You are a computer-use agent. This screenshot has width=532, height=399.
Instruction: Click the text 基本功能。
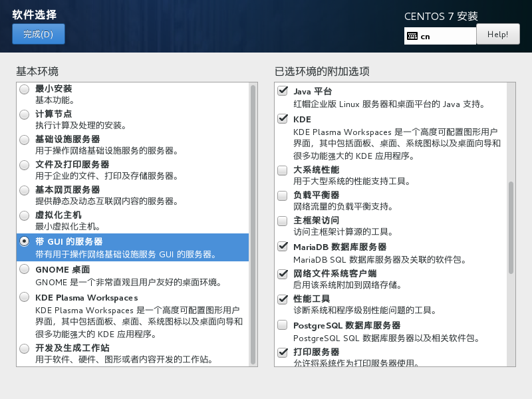(x=55, y=100)
